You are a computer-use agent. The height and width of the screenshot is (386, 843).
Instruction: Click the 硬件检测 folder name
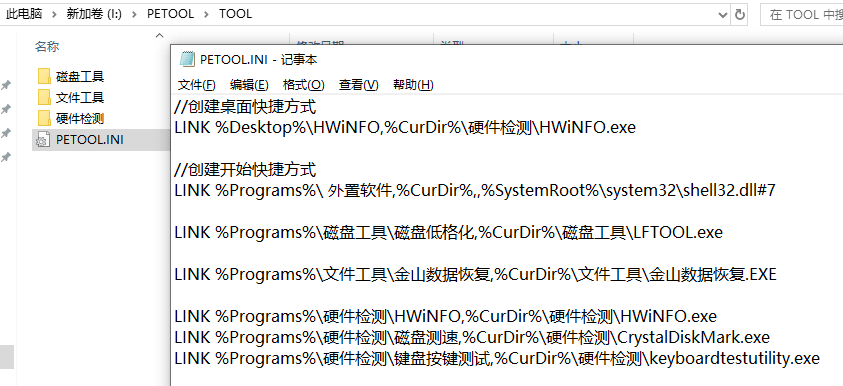(x=80, y=118)
